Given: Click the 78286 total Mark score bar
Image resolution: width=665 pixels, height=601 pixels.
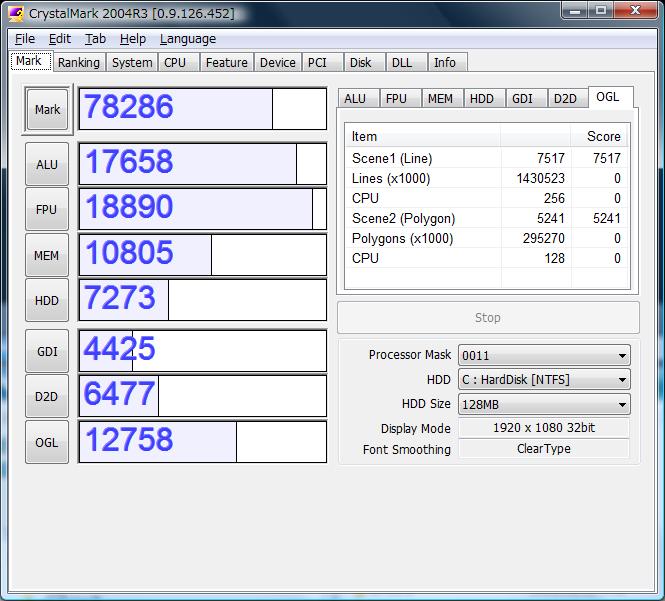Looking at the screenshot, I should (x=202, y=109).
